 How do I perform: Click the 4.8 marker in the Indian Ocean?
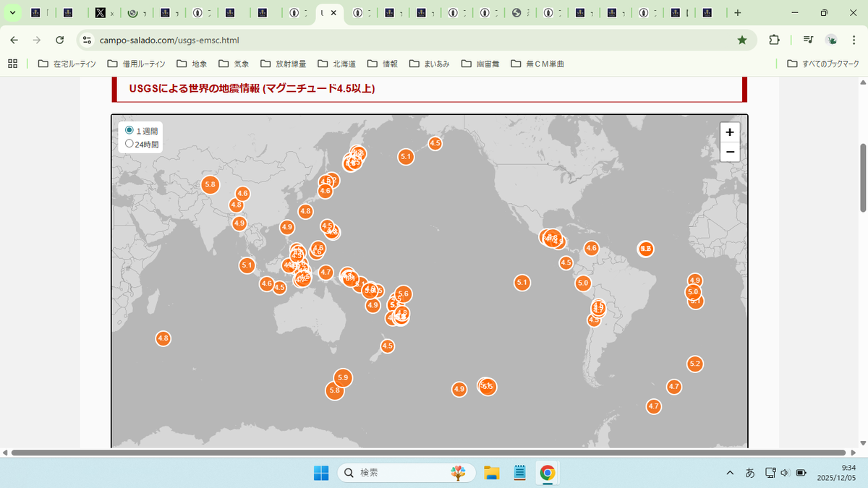pyautogui.click(x=163, y=338)
